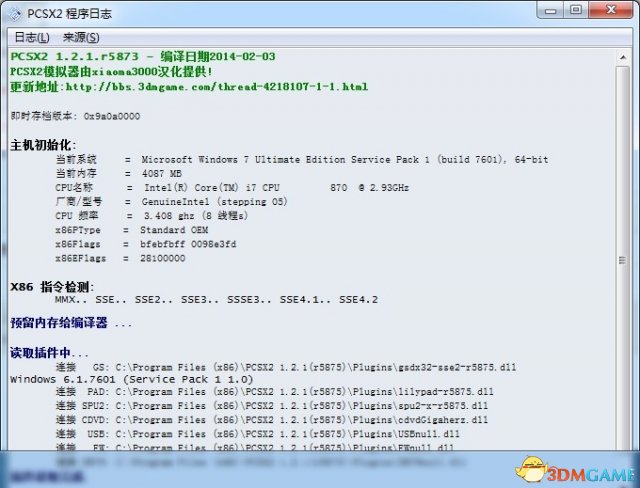Click the bbs.3dmgame.com thread URL line
Screen dimensions: 640x488
tap(189, 87)
